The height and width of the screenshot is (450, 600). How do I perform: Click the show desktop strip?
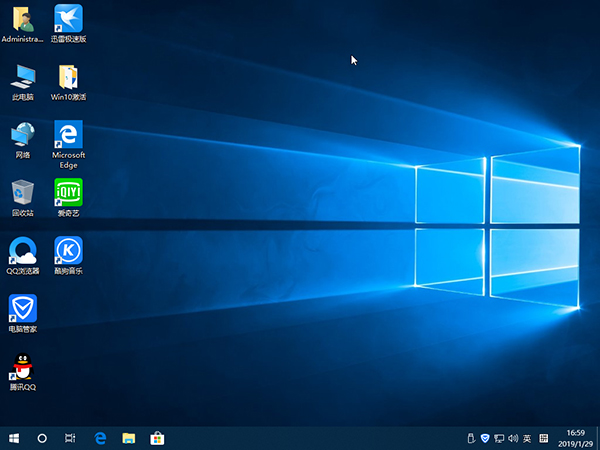click(x=598, y=438)
